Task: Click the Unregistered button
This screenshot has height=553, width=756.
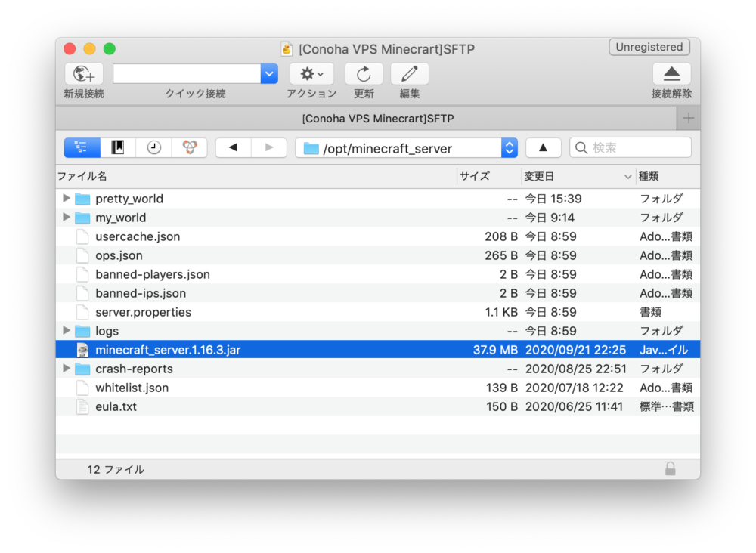Action: [x=649, y=47]
